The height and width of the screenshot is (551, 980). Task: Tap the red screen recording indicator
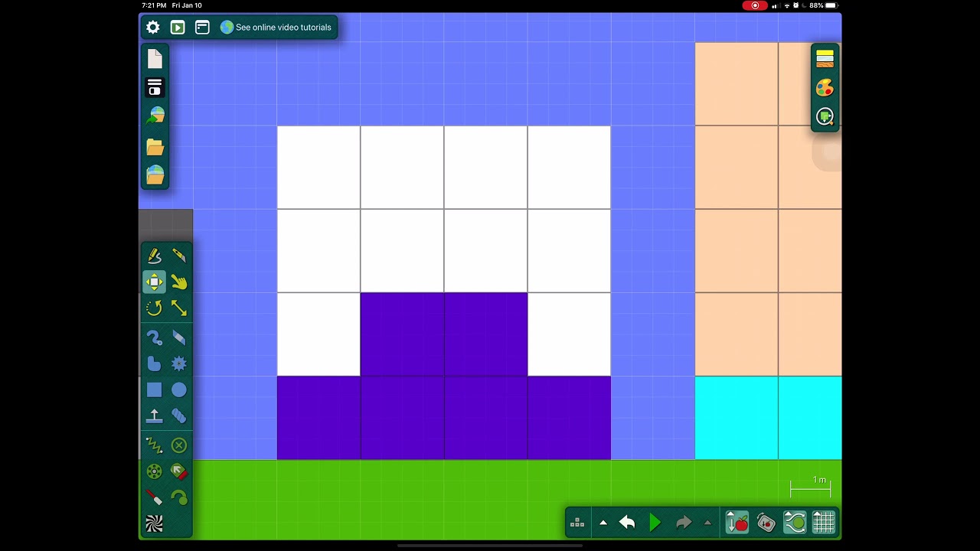click(x=754, y=5)
